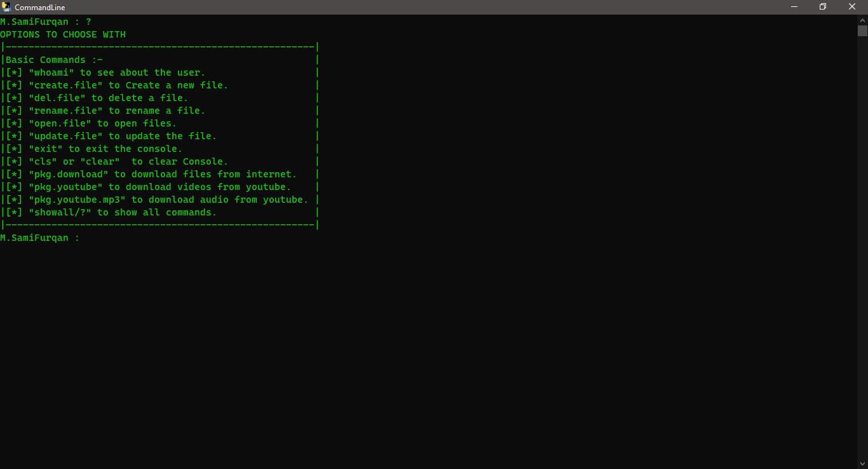Close the CommandLine window

point(853,7)
